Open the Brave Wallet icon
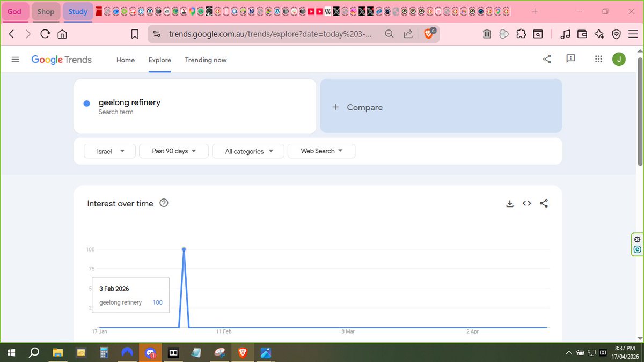 [582, 34]
